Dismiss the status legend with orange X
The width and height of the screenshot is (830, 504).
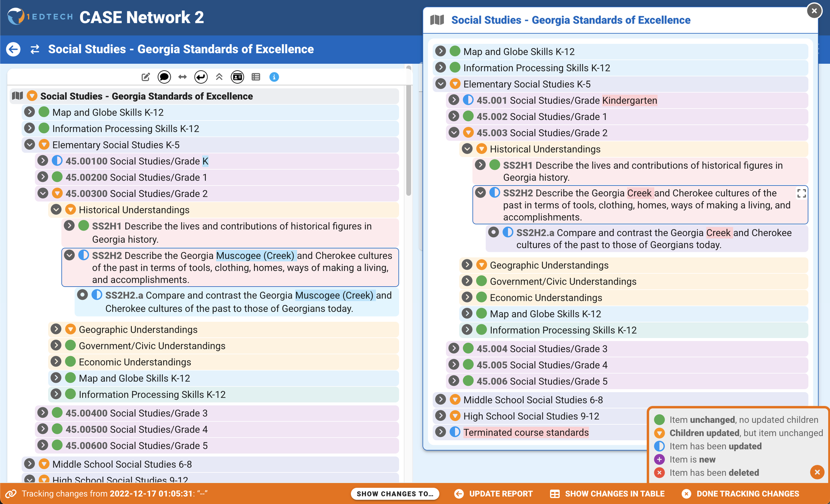point(817,472)
